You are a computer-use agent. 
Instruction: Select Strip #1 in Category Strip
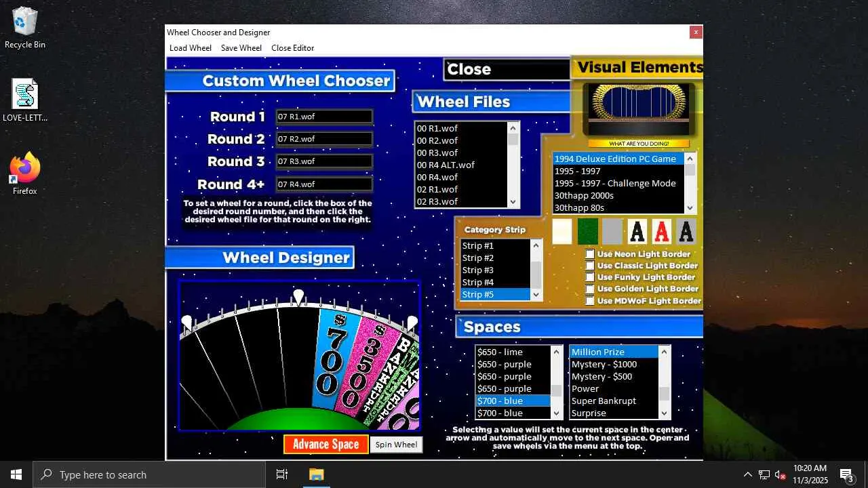[x=495, y=245]
